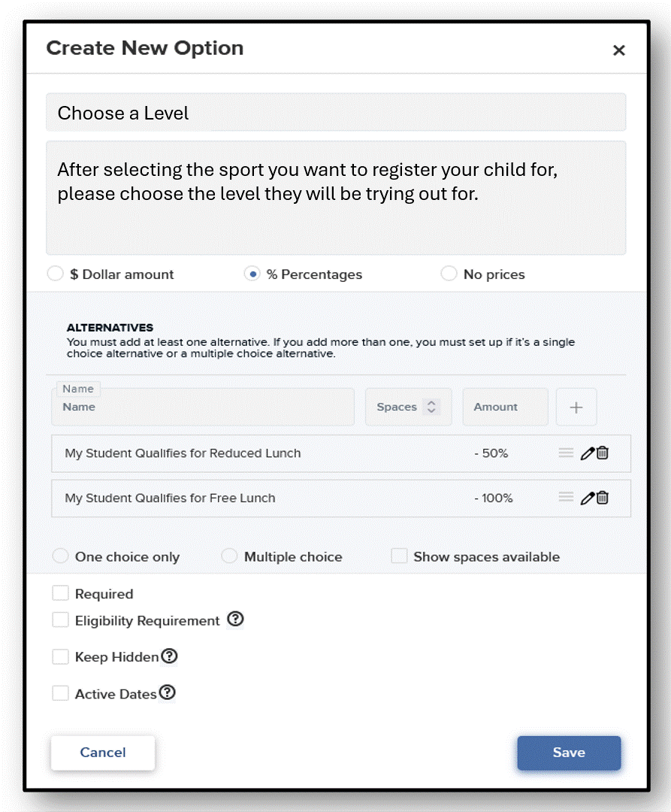The height and width of the screenshot is (812, 671).
Task: Open help icon next to Eligibility Requirement
Action: click(x=235, y=619)
